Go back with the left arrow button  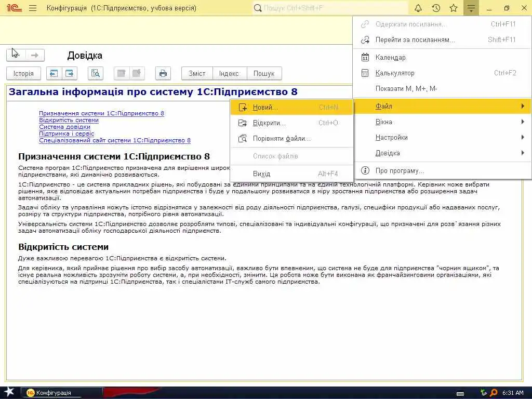16,55
